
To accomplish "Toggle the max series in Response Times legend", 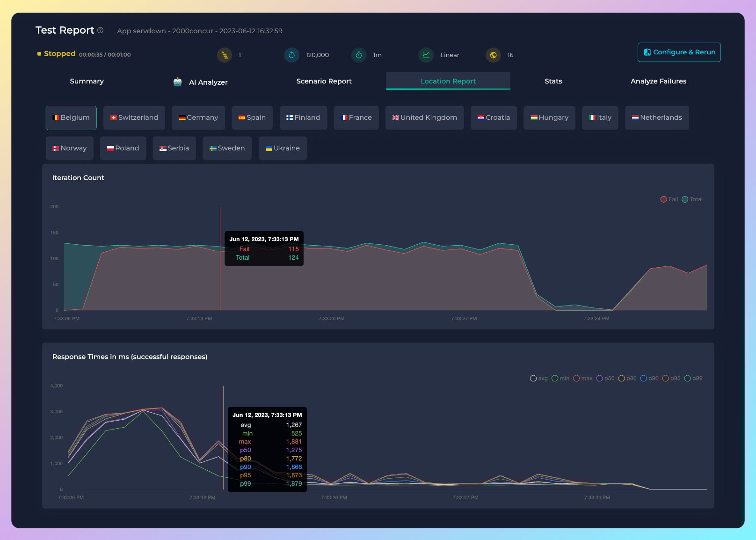I will [583, 379].
